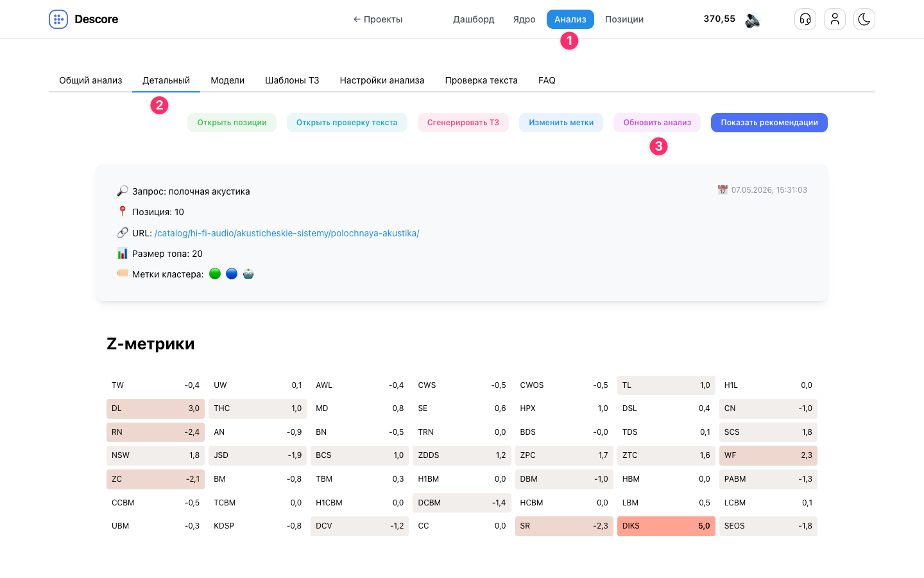Viewport: 924px width, 578px height.
Task: Select the Детальный tab
Action: point(166,80)
